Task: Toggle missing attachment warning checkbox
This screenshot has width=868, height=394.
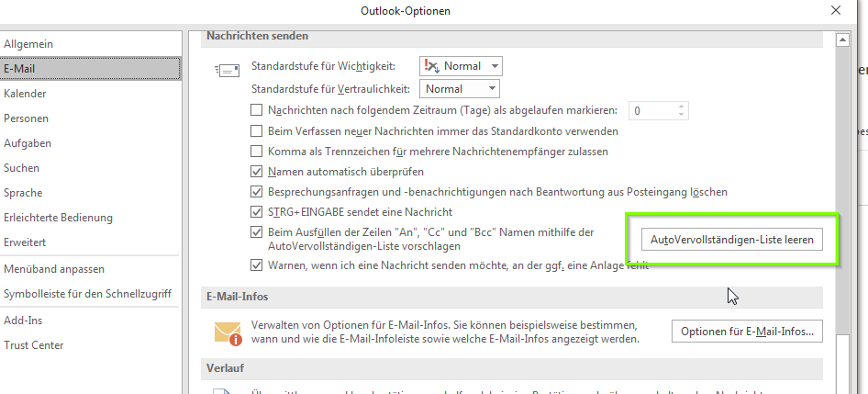Action: [256, 265]
